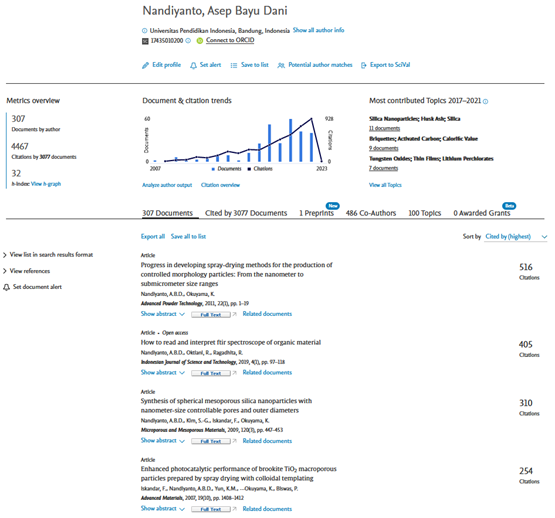The image size is (555, 518).
Task: Click the Save to list icon
Action: point(234,66)
